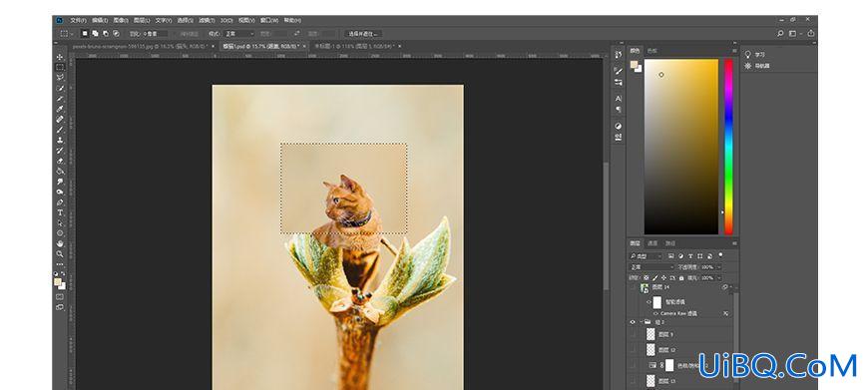
Task: Click Subtract from Selection icon
Action: (x=105, y=34)
